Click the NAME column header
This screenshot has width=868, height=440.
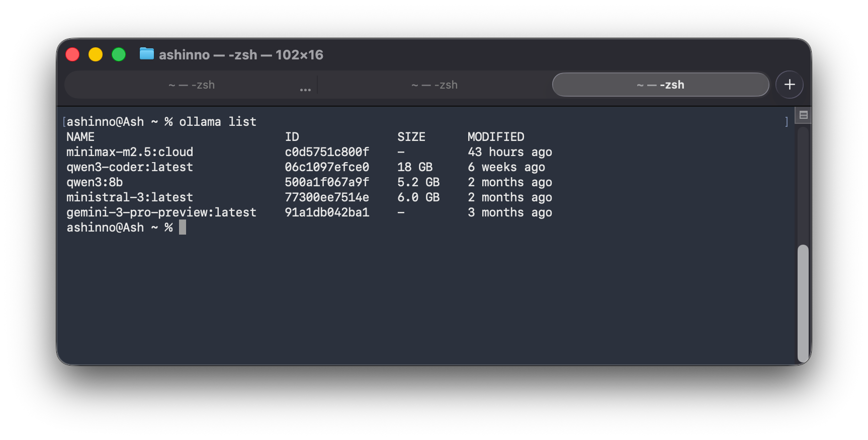[80, 137]
